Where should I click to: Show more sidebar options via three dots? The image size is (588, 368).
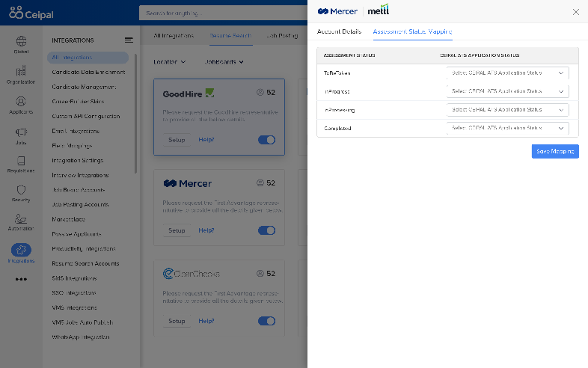coord(21,279)
